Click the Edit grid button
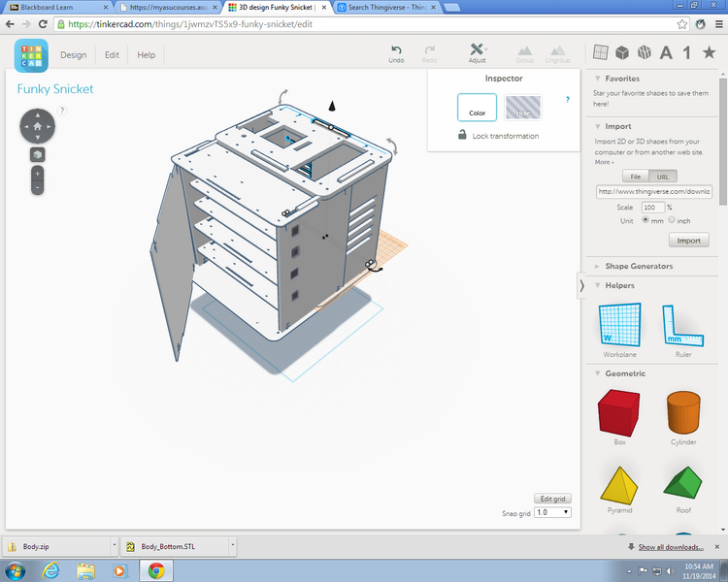 tap(552, 499)
